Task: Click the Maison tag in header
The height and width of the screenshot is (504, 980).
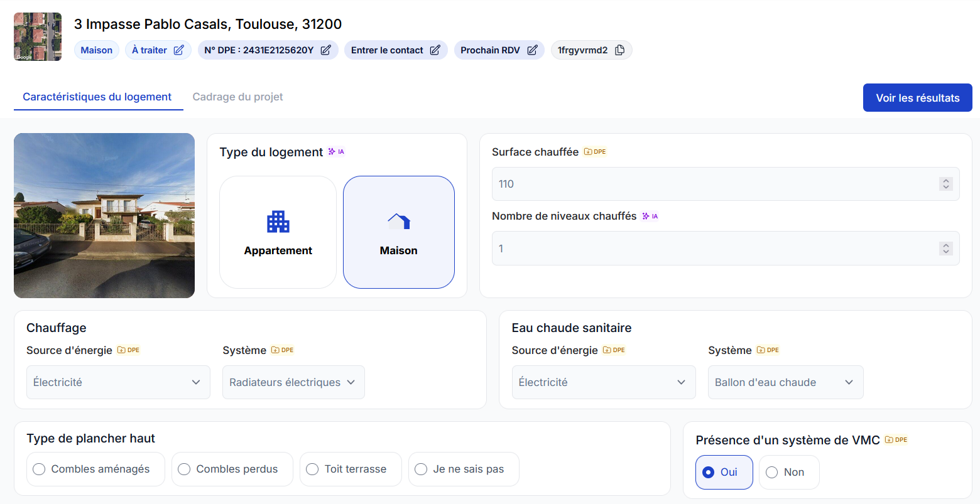Action: pyautogui.click(x=97, y=50)
